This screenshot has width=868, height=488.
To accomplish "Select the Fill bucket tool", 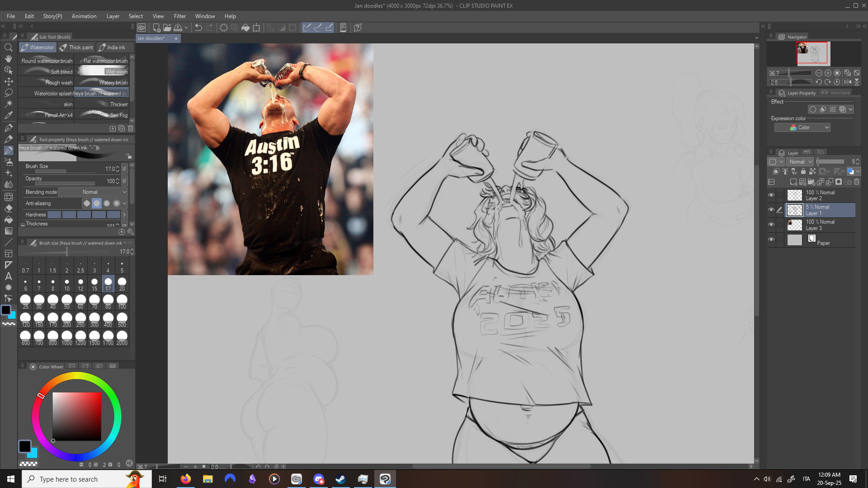I will point(8,220).
